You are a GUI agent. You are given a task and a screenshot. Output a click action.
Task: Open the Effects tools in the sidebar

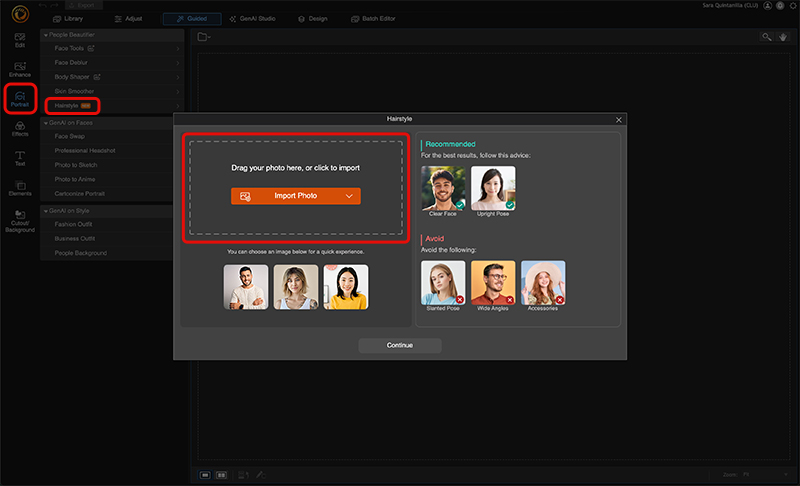pos(20,129)
